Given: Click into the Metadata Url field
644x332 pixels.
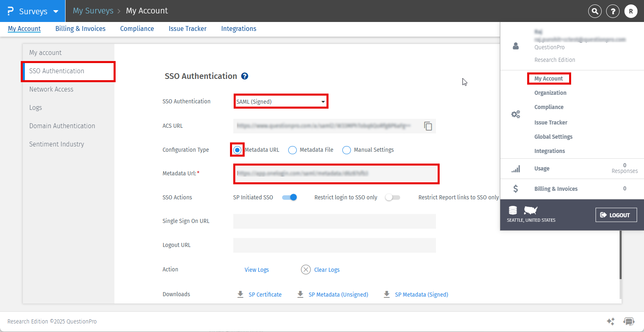Looking at the screenshot, I should (x=336, y=174).
